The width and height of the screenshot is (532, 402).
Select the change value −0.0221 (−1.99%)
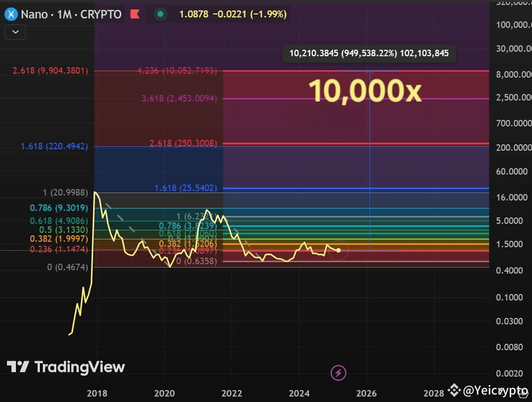point(250,14)
